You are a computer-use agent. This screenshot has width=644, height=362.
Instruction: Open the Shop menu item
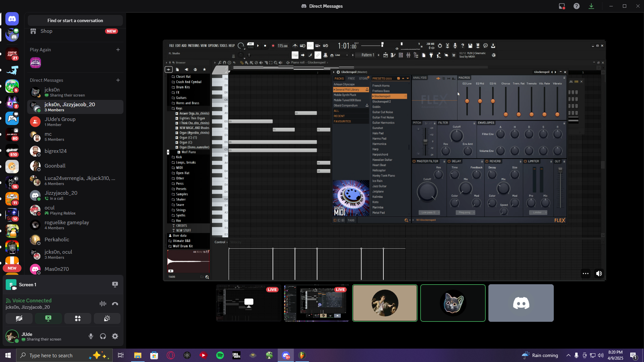46,31
